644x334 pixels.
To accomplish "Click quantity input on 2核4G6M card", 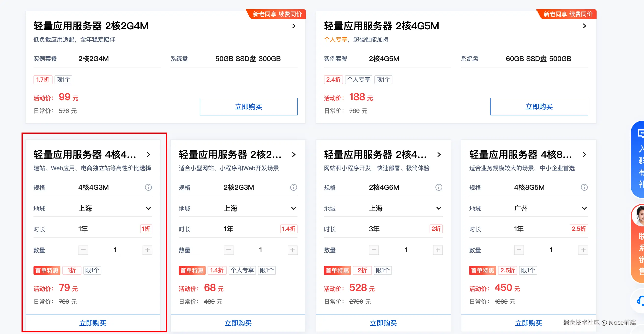I will pos(406,250).
